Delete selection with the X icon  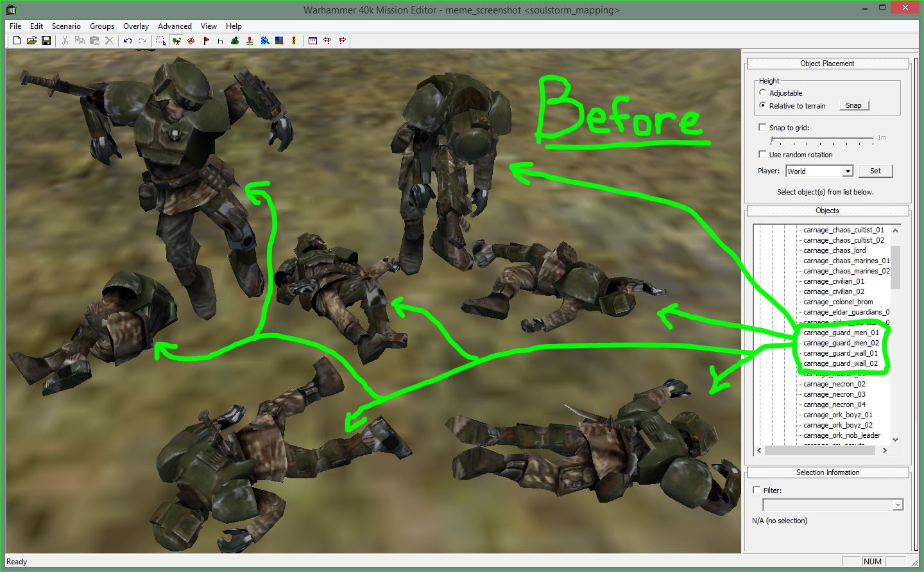pyautogui.click(x=109, y=40)
